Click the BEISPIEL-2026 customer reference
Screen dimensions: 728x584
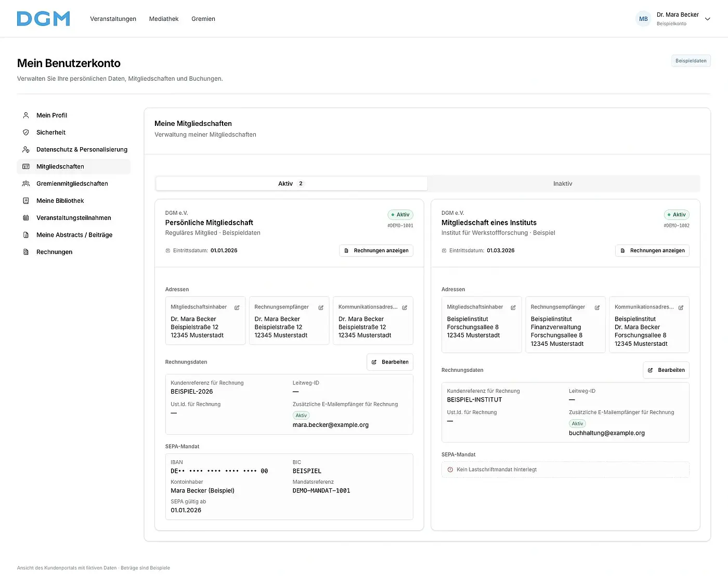pos(192,392)
